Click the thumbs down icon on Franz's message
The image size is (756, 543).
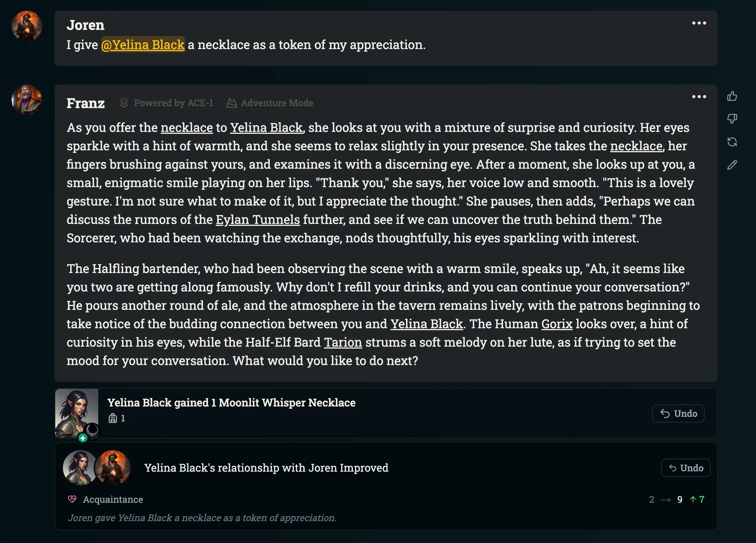(x=732, y=119)
